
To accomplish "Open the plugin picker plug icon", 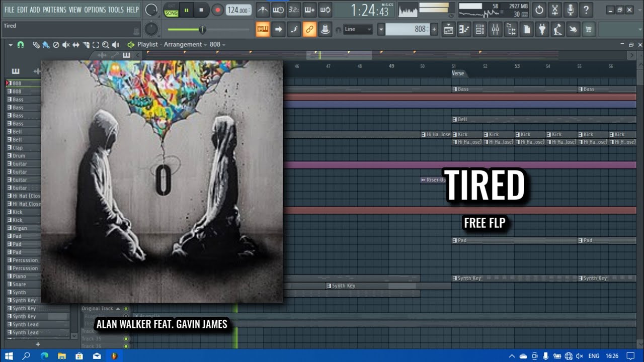I will pos(542,30).
